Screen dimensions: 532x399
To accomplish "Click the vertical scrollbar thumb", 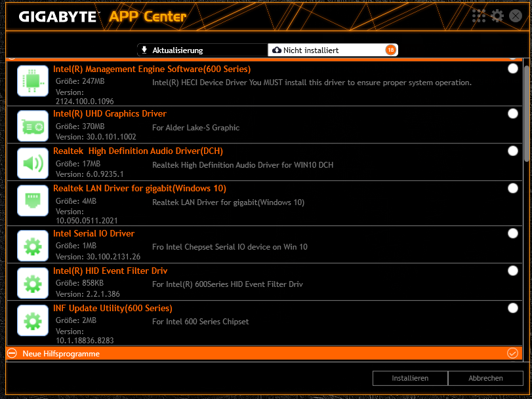I will [527, 112].
